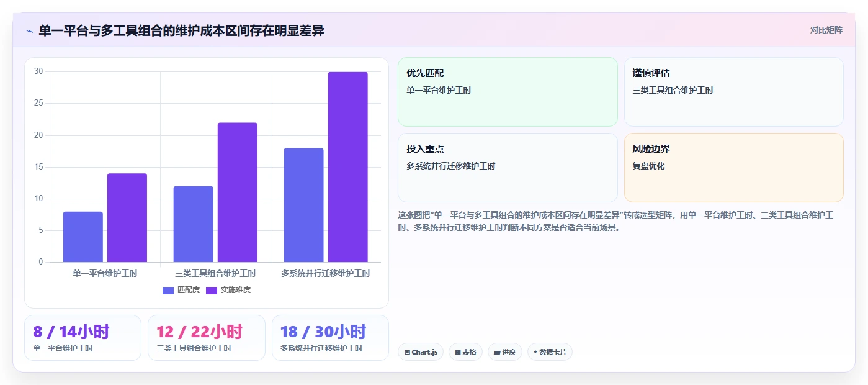Open the 风险边界 matrix card
The height and width of the screenshot is (385, 868).
click(734, 168)
